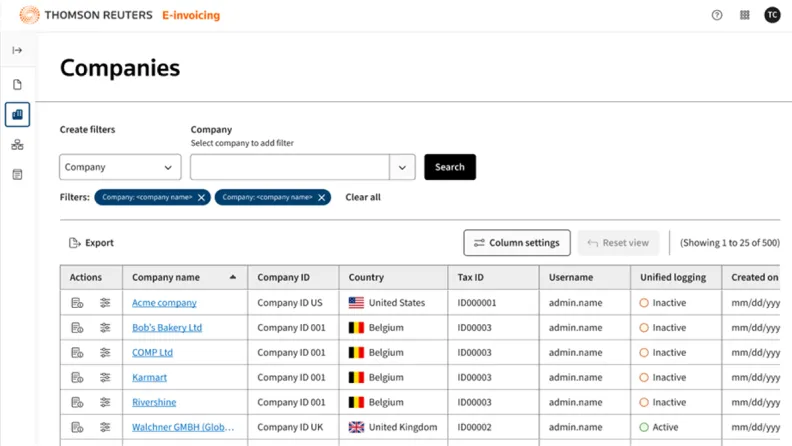Export the companies list
The image size is (792, 446).
pyautogui.click(x=91, y=243)
